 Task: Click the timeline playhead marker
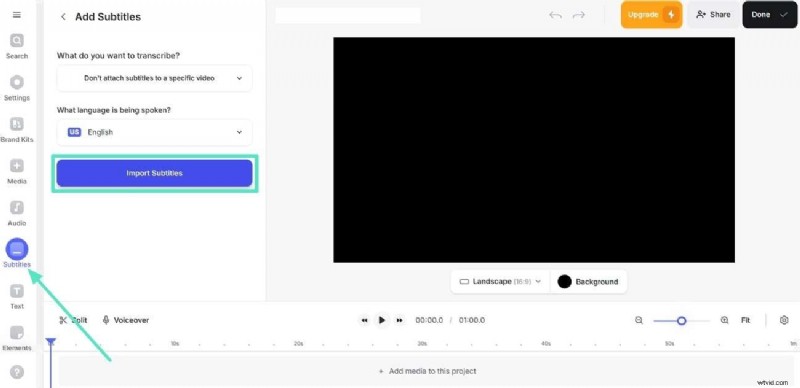(x=51, y=342)
